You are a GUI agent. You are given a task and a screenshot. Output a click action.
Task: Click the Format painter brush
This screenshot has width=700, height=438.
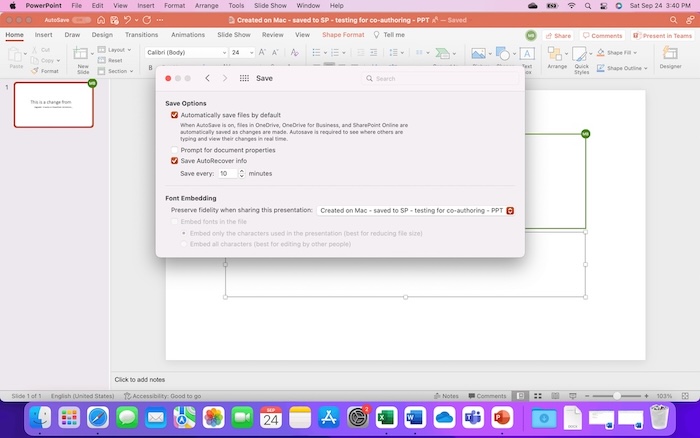click(x=35, y=71)
